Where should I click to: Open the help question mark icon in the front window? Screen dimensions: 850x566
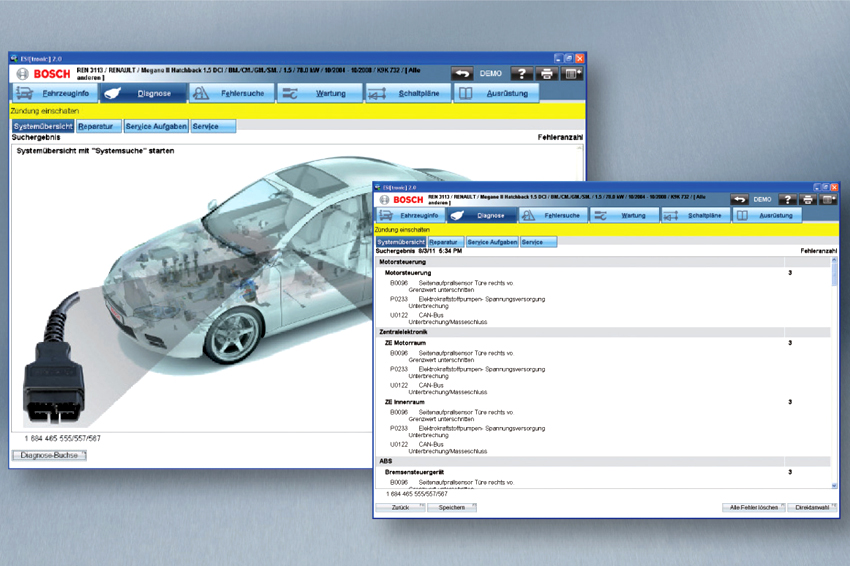pos(788,200)
